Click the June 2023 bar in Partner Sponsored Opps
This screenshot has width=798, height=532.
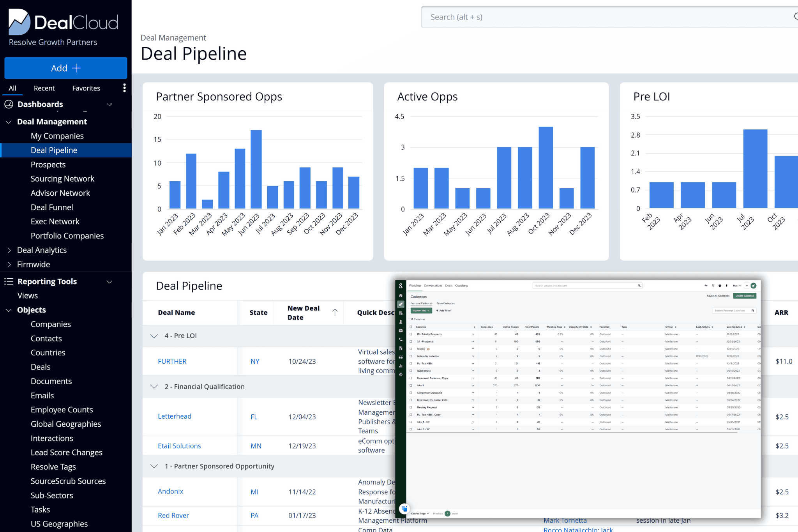coord(256,169)
